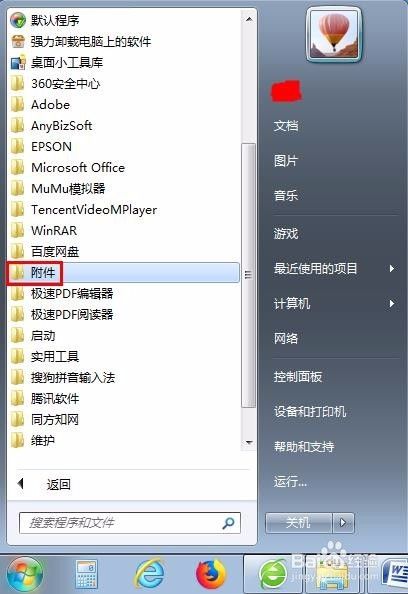Open 控制面板 from the right pane
This screenshot has height=594, width=408.
click(298, 377)
